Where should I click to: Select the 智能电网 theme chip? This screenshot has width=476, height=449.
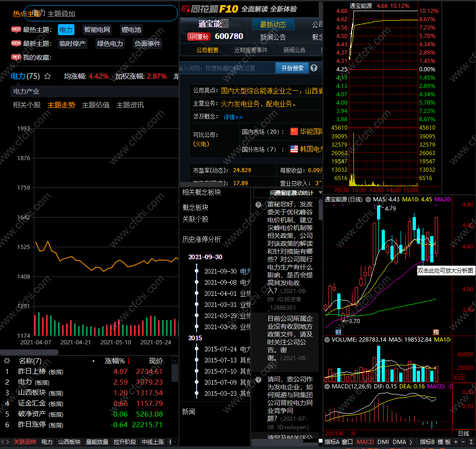97,30
